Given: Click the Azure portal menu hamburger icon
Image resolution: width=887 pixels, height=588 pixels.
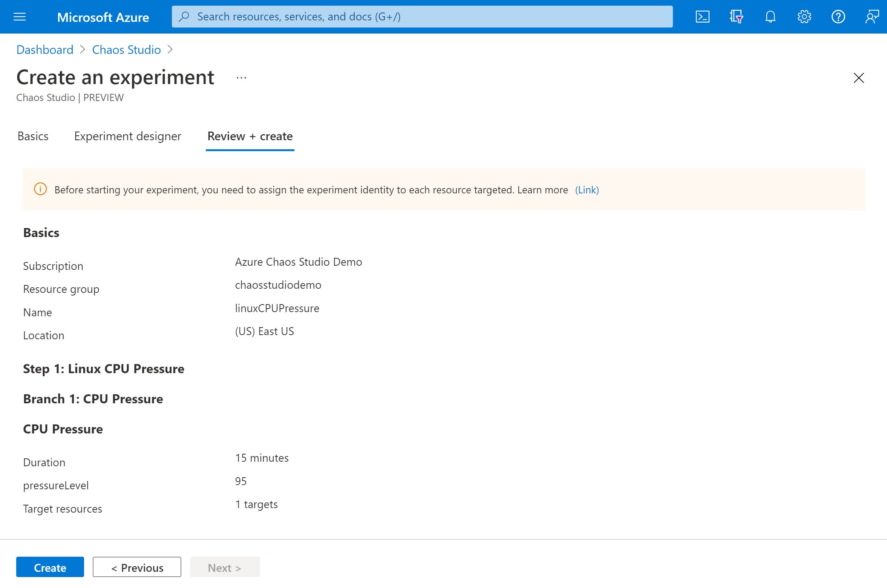Looking at the screenshot, I should pyautogui.click(x=20, y=17).
